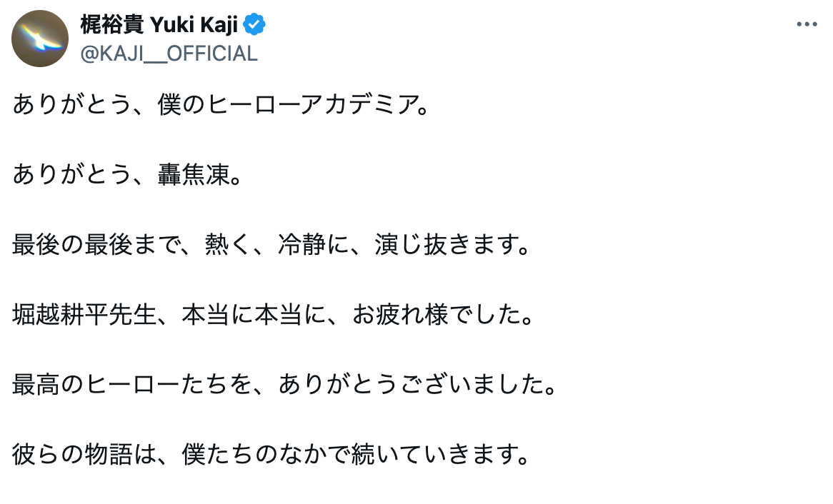Click the line 最後の最後まで、熱く、冷静に、演じ抜きます。
This screenshot has width=833, height=504.
click(270, 246)
